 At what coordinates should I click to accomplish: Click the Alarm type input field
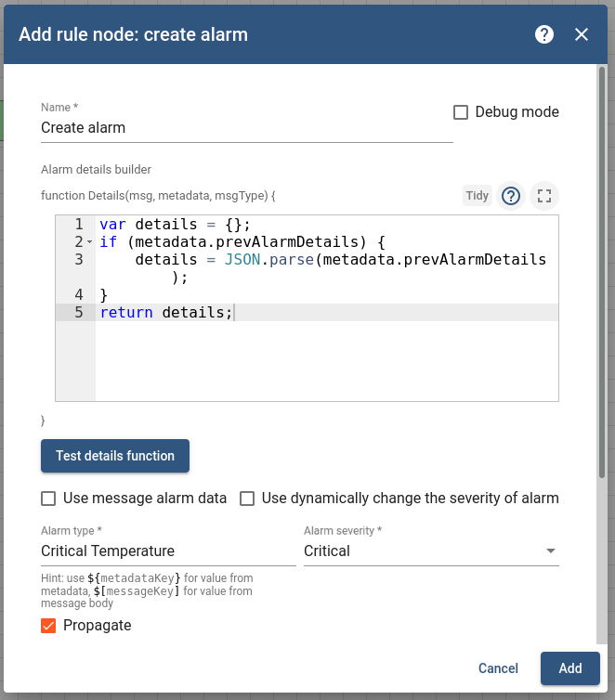(167, 551)
